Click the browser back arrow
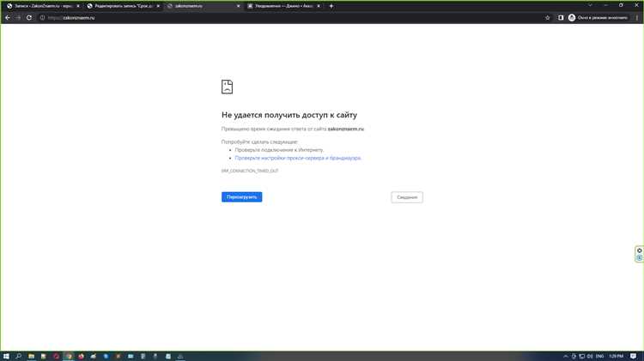 [8, 17]
